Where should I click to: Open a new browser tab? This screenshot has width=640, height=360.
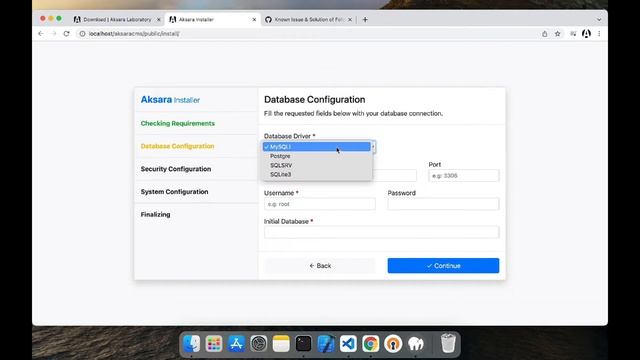pos(365,20)
